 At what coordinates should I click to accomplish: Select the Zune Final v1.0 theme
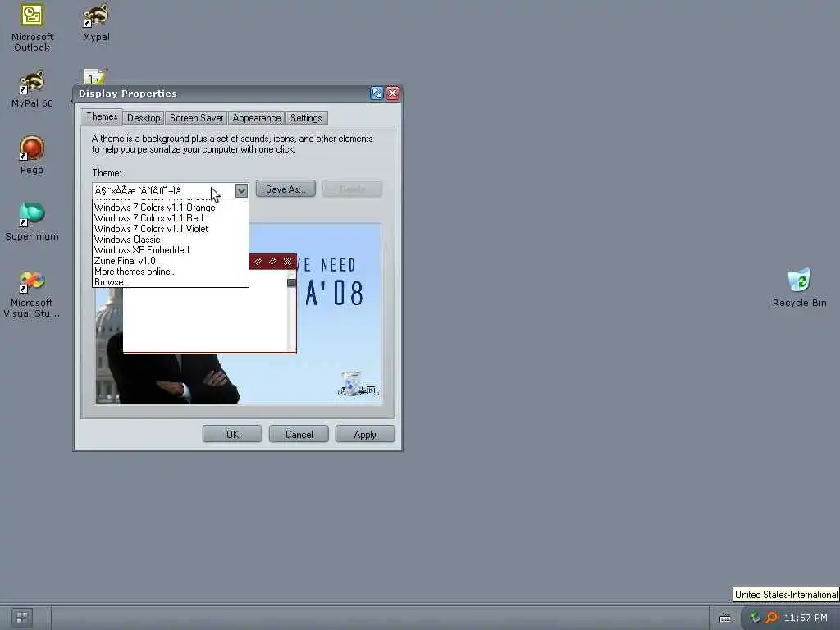[171, 261]
